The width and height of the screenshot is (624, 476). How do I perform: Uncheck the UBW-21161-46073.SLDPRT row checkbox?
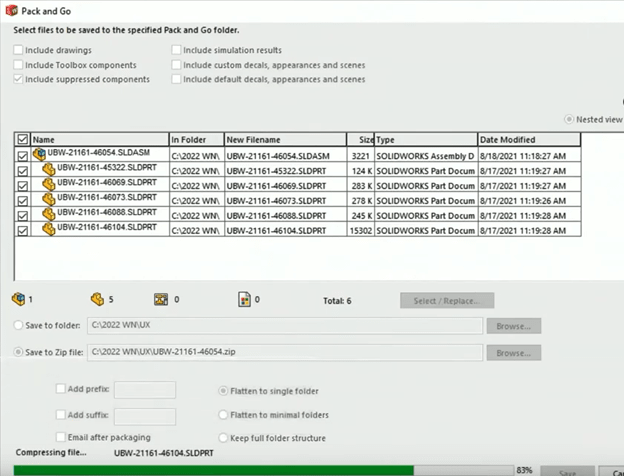coord(23,201)
